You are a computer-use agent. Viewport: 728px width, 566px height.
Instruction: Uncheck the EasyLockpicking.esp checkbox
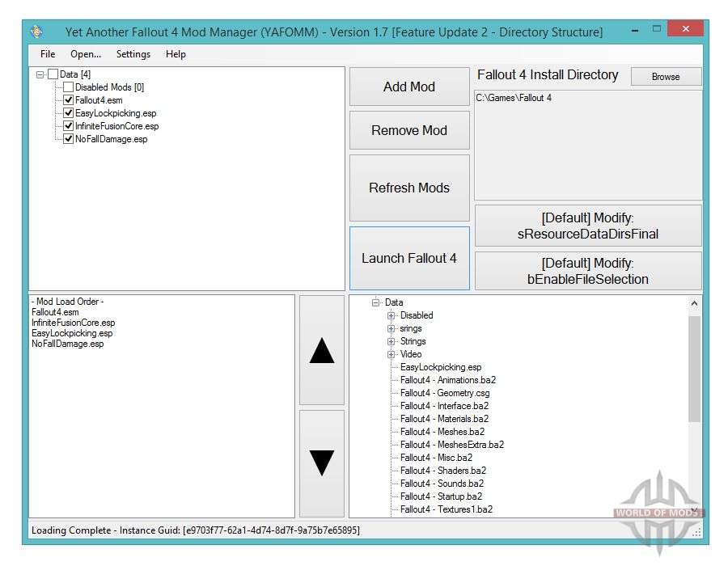click(x=68, y=113)
